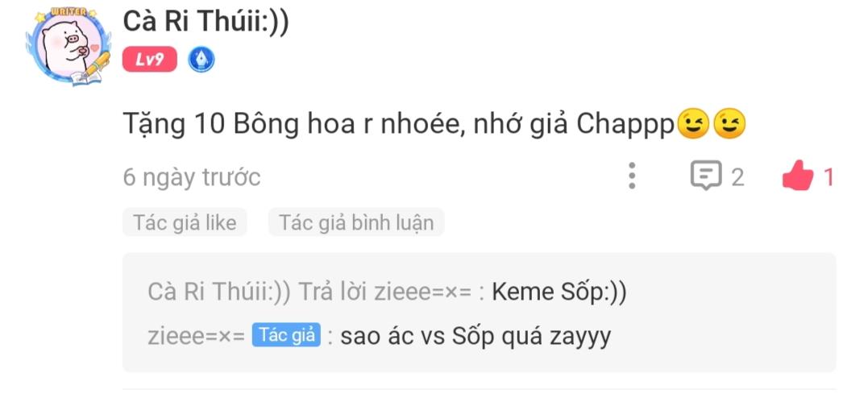
Task: Open Cà Ri Thúii's pig avatar profile
Action: click(x=68, y=47)
